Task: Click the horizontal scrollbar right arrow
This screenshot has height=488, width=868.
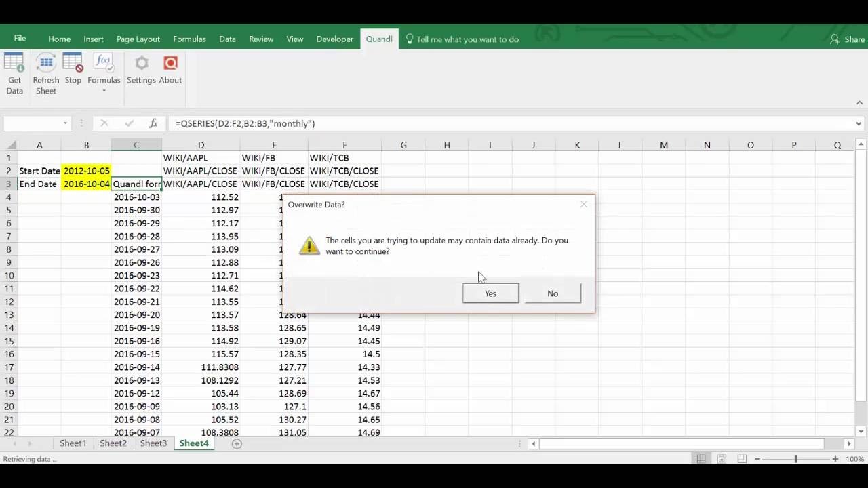Action: (848, 443)
